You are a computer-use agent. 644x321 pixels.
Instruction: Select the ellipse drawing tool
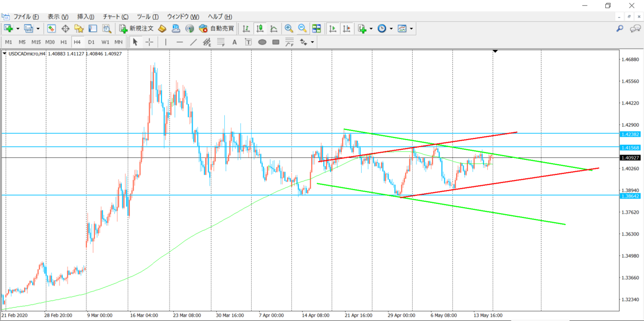pos(262,42)
